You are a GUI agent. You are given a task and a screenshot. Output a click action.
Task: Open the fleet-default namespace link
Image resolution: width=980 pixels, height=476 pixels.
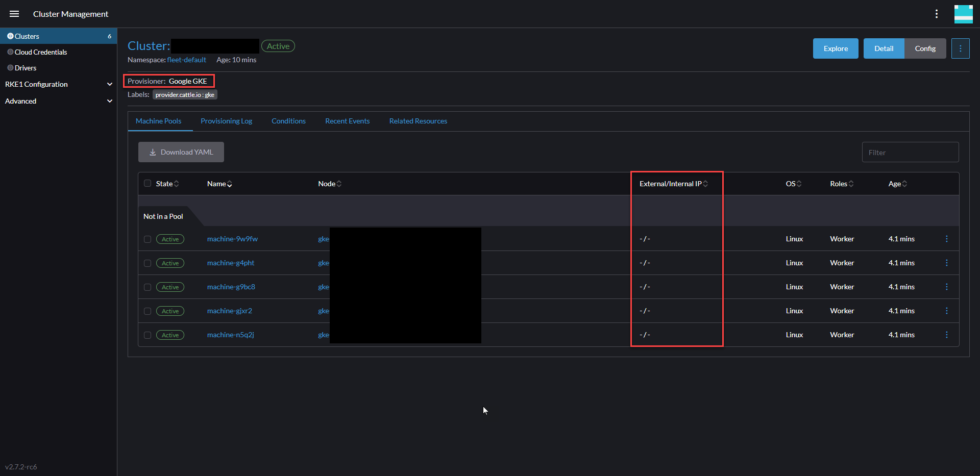tap(187, 60)
